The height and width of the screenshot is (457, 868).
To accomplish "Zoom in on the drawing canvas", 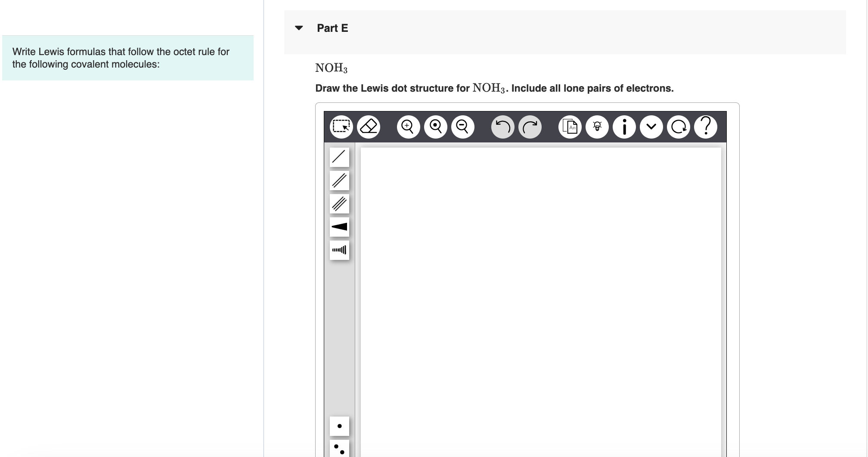I will [408, 127].
